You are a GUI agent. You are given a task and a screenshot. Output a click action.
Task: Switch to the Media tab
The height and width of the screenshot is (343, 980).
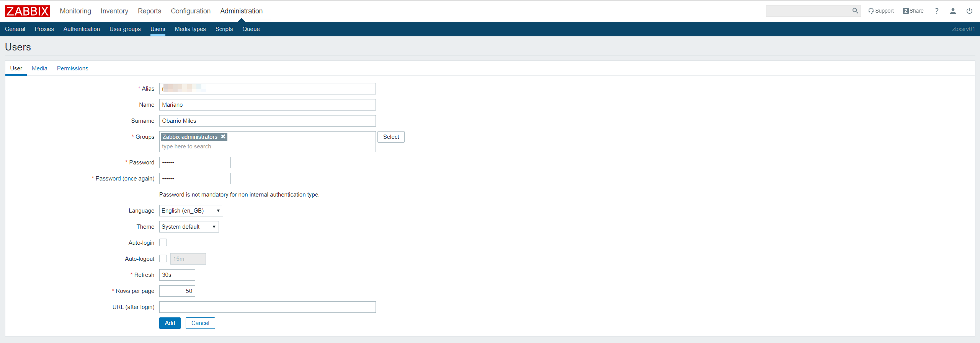(x=39, y=68)
